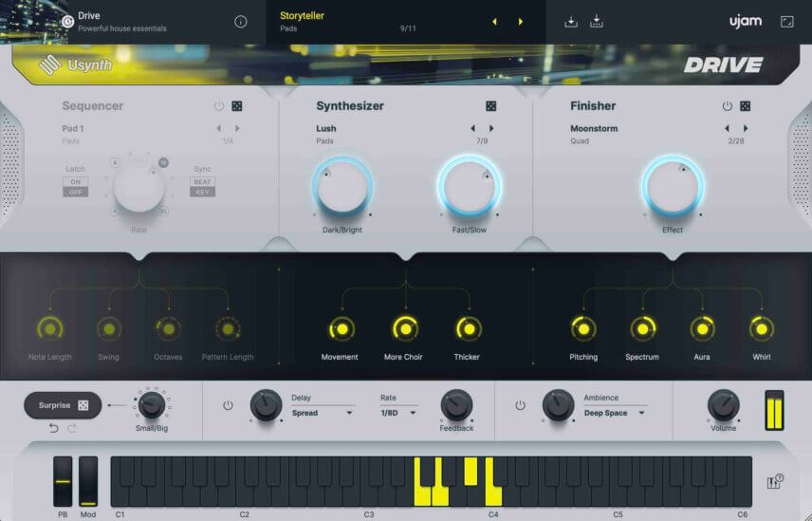Click the Note Length knob
812x521 pixels.
(49, 329)
